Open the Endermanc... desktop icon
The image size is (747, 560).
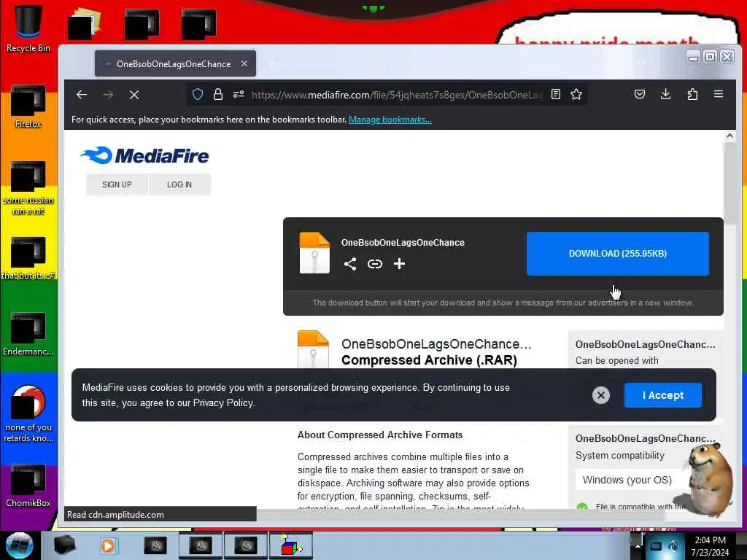[28, 334]
